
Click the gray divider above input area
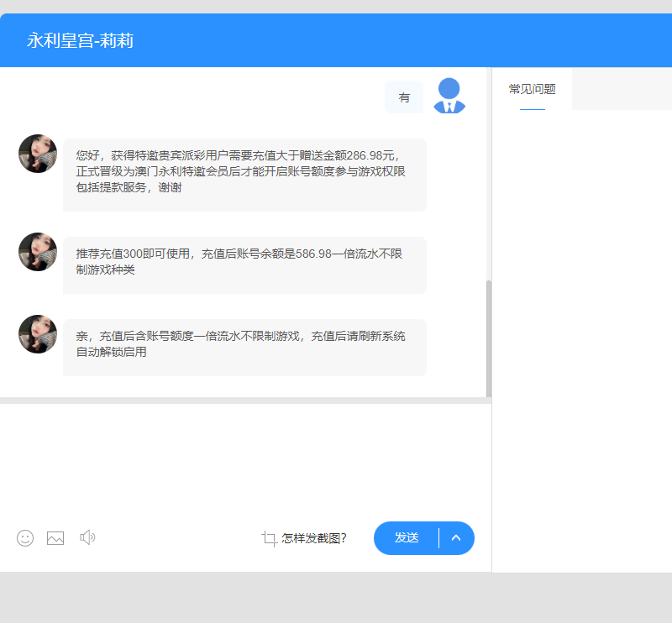(x=244, y=400)
